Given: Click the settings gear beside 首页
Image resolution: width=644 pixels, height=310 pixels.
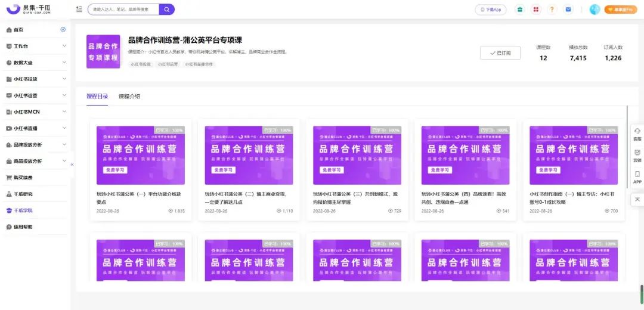Looking at the screenshot, I should pyautogui.click(x=63, y=30).
